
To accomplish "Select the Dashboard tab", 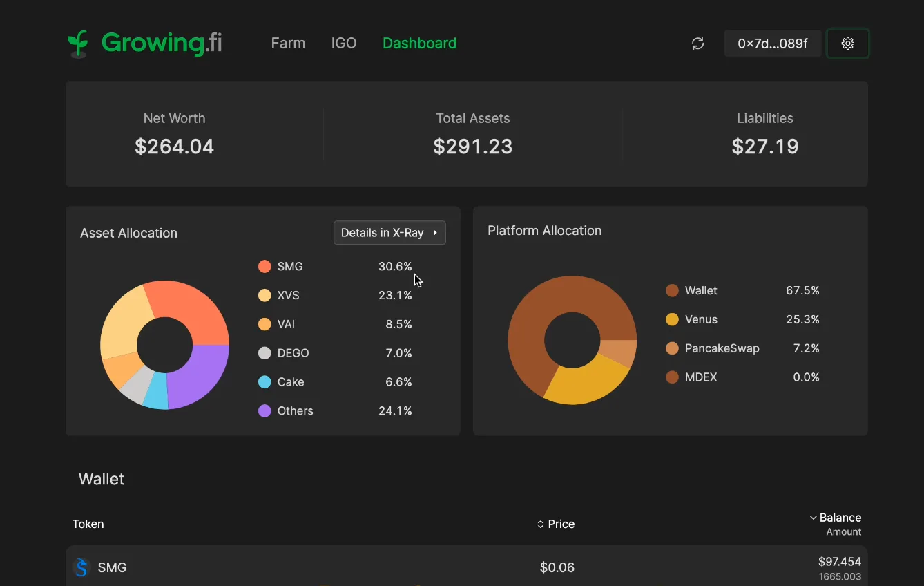I will click(419, 44).
